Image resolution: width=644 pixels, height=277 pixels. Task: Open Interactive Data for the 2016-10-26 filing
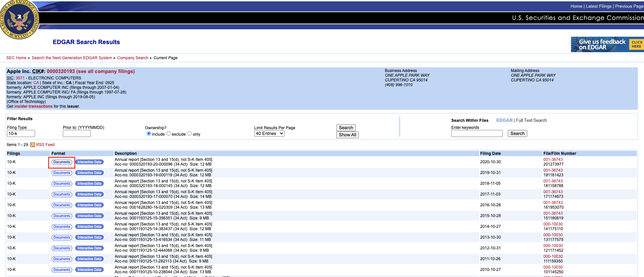89,205
